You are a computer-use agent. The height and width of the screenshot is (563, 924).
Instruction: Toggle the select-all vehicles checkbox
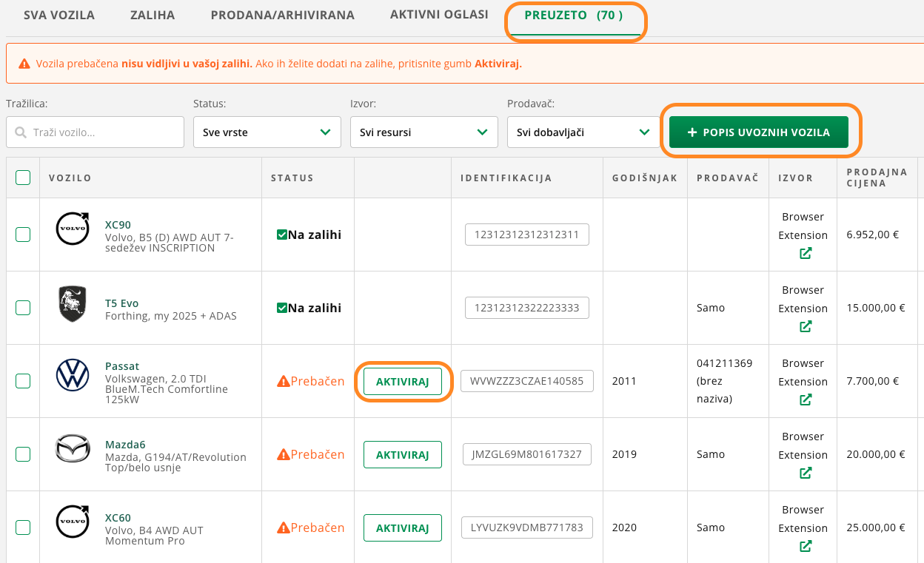(x=23, y=178)
